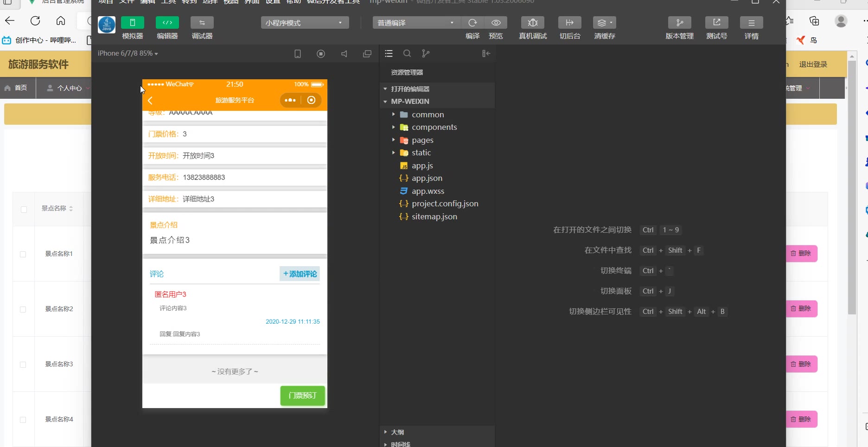Click the Compile (编译) refresh icon
Screen dimensions: 868x447
(x=472, y=23)
